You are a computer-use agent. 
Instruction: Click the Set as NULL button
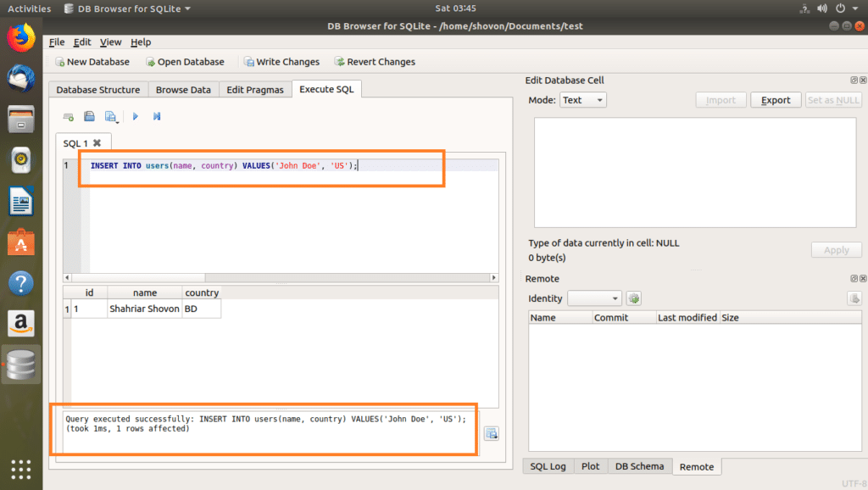point(833,100)
